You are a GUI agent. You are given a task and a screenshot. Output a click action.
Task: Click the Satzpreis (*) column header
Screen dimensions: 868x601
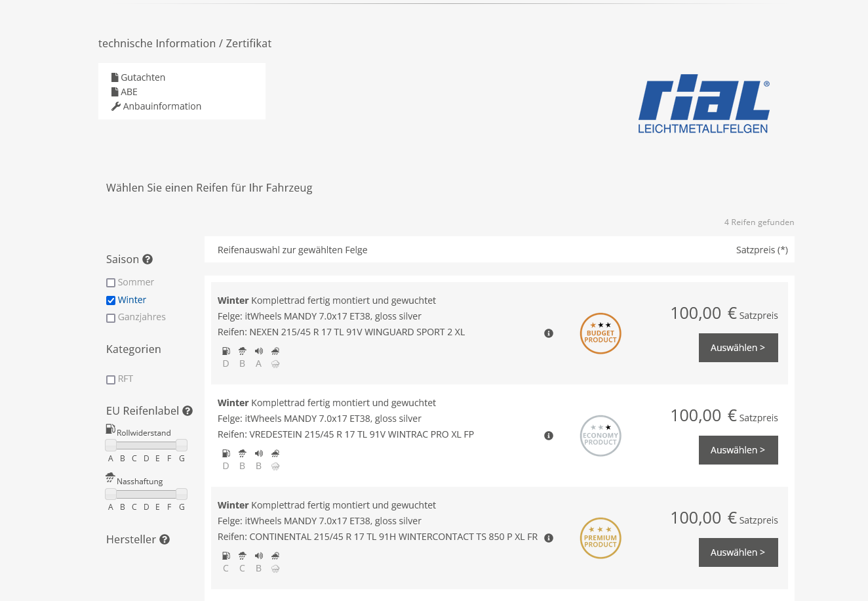pos(762,250)
